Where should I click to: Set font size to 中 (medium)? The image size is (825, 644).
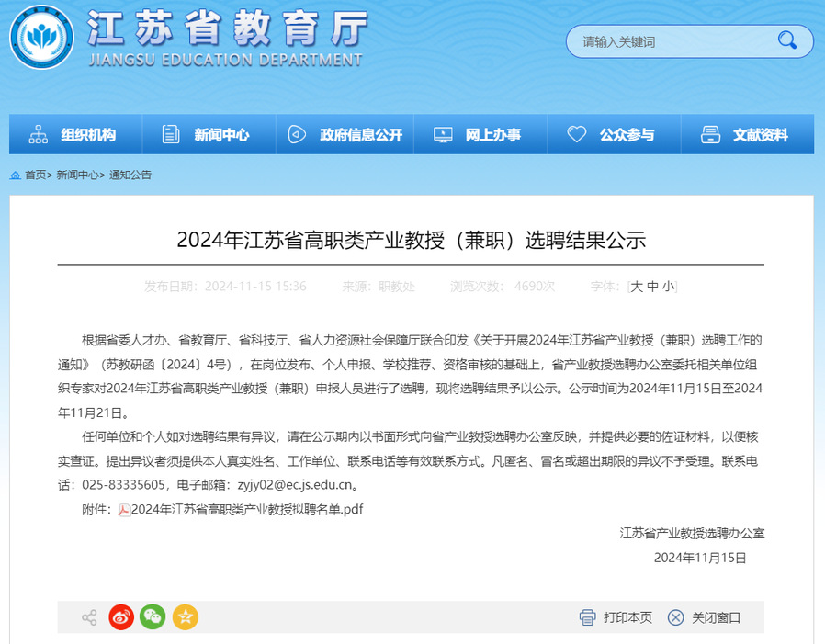[x=652, y=287]
